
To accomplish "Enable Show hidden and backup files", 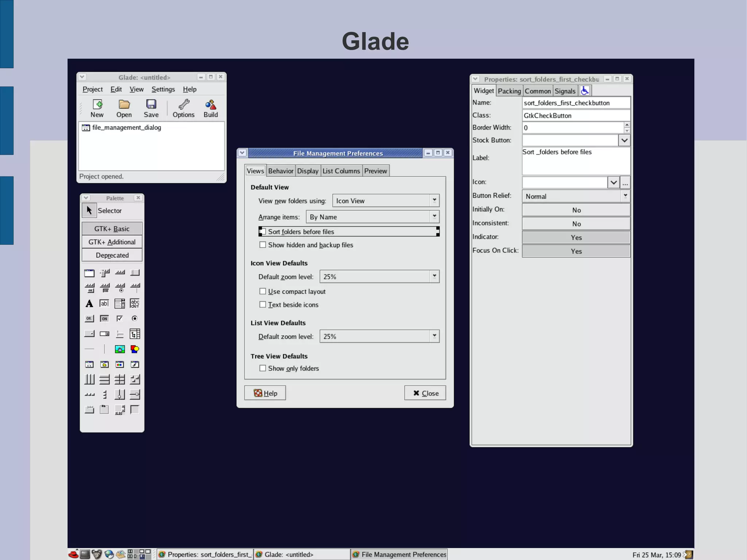I will [263, 245].
